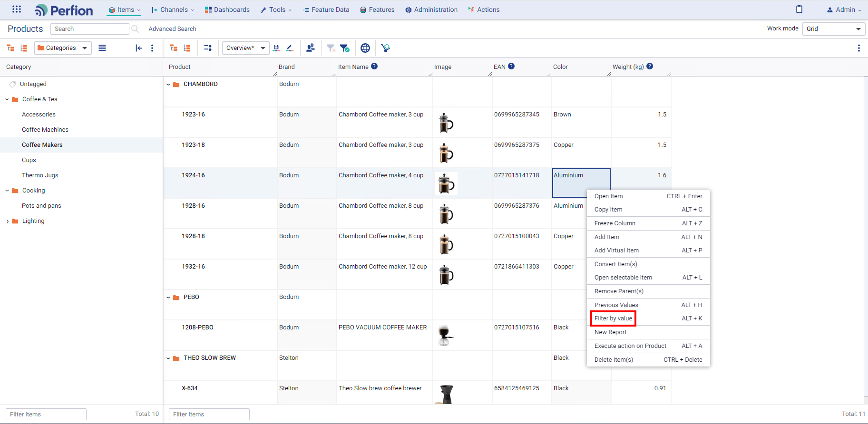Choose Open Item in context menu
The height and width of the screenshot is (424, 868).
(648, 196)
